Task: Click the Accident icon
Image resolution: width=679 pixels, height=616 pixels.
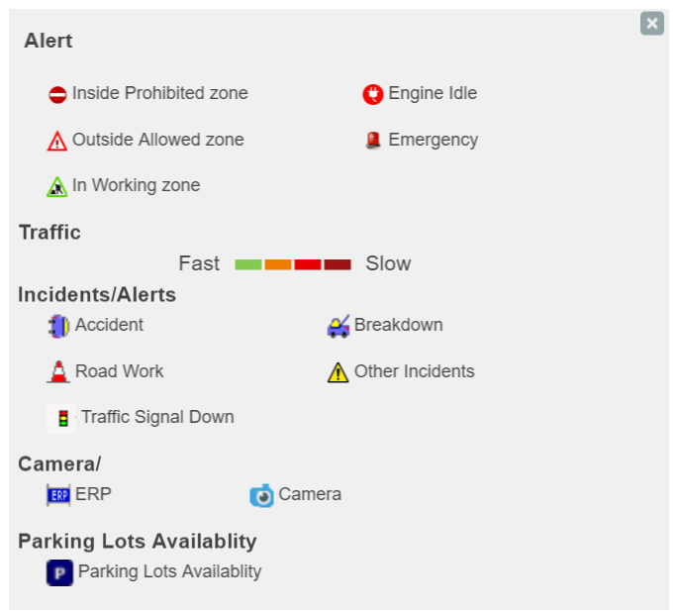Action: (x=58, y=326)
